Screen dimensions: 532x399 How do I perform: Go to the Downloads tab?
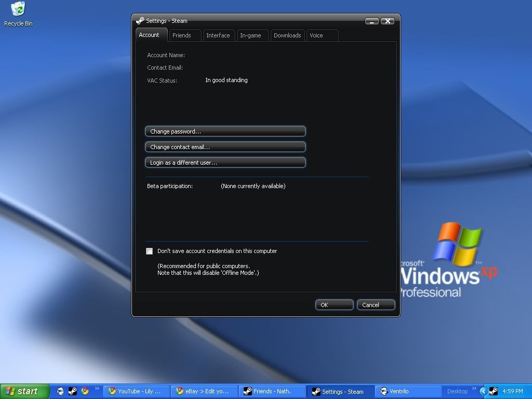tap(287, 35)
